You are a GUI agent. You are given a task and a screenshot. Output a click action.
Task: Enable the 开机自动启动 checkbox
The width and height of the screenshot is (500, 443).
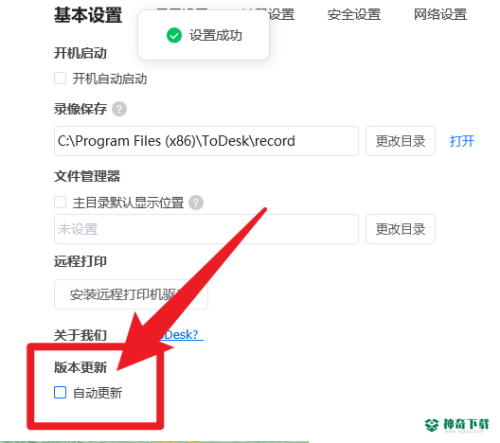60,79
